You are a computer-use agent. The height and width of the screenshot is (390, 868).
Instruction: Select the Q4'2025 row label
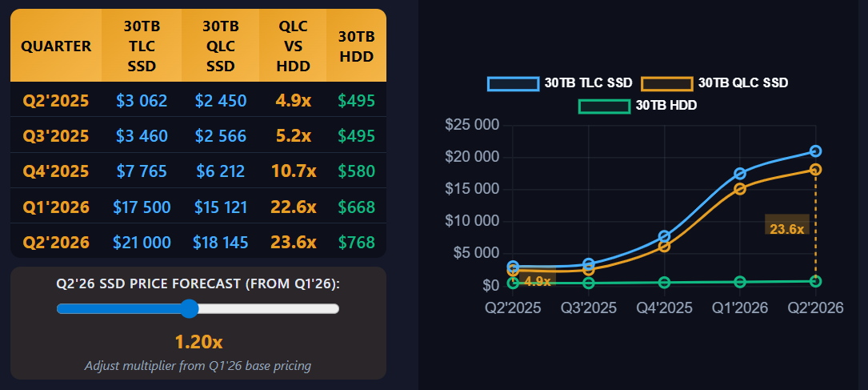(x=56, y=171)
